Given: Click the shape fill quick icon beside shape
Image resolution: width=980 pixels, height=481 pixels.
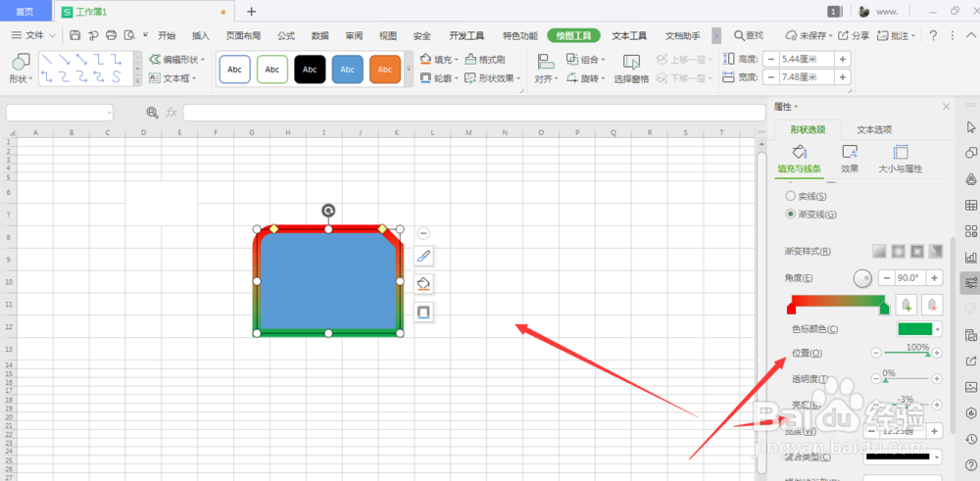Looking at the screenshot, I should click(423, 283).
